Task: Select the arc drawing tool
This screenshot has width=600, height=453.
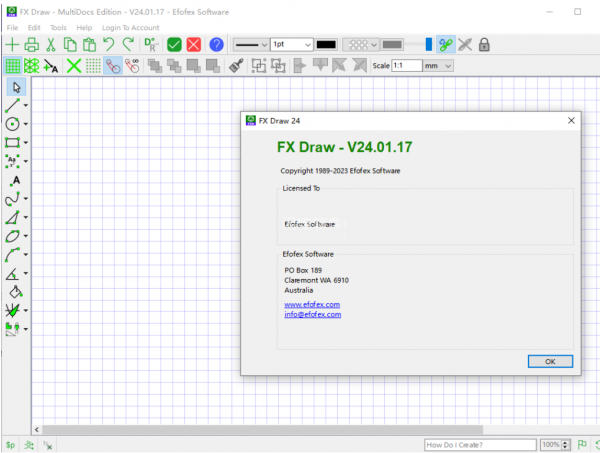Action: [x=12, y=254]
